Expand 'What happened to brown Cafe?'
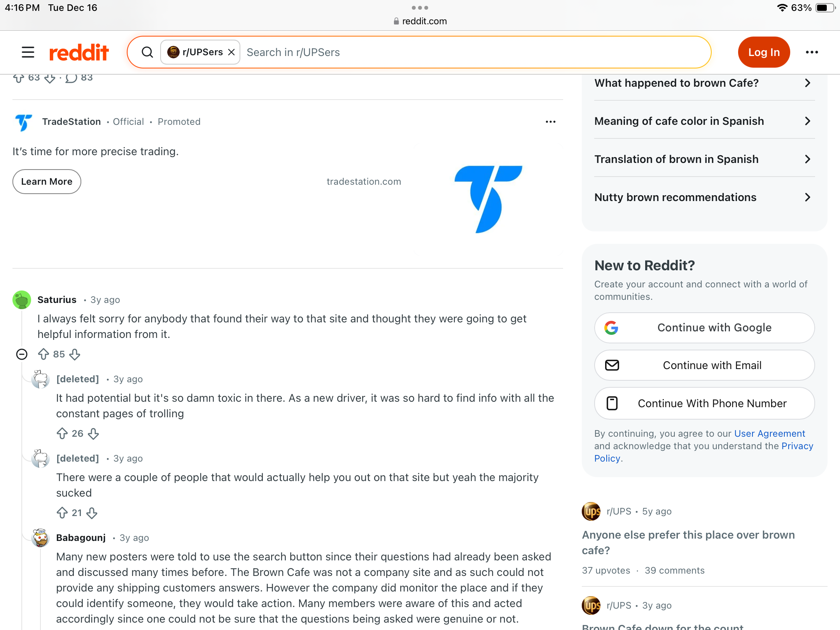Image resolution: width=840 pixels, height=630 pixels. [704, 83]
